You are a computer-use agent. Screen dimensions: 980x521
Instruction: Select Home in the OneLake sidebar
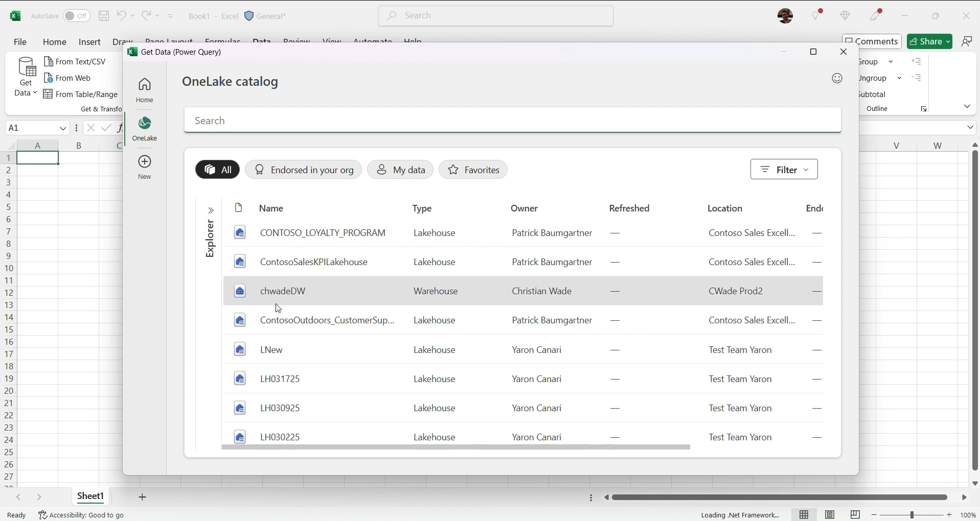(145, 89)
